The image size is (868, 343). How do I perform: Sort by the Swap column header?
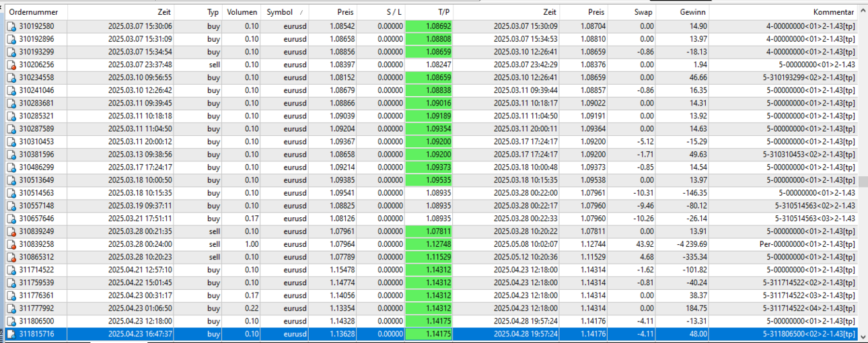click(x=631, y=12)
